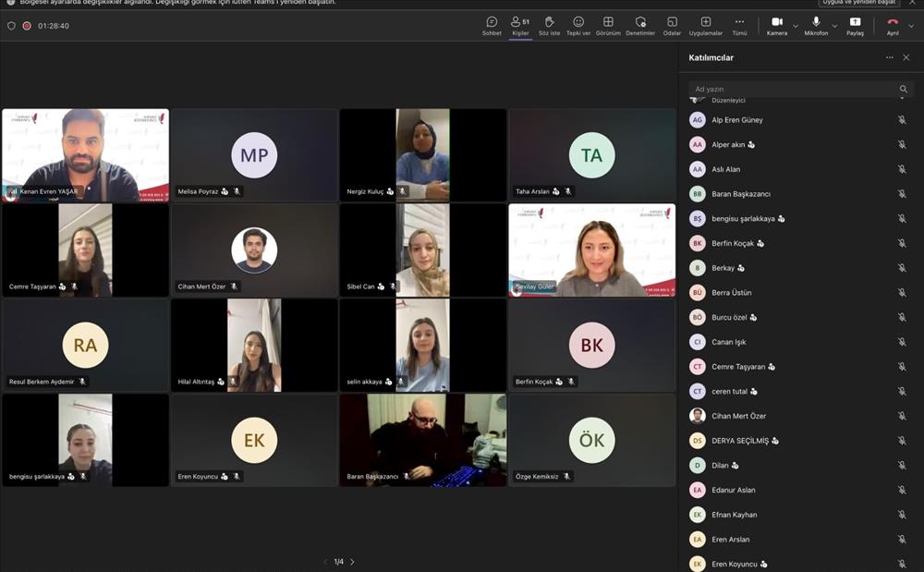
Task: Toggle the Kamera on or off
Action: [777, 25]
